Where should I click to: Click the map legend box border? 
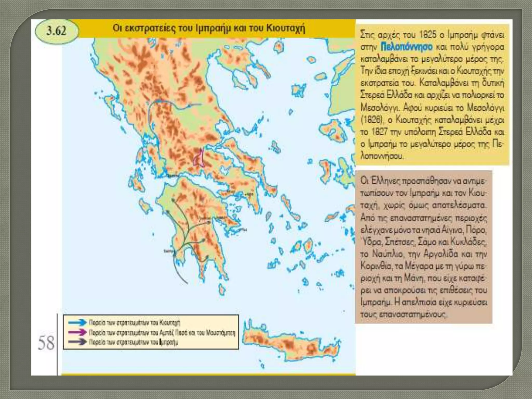(x=151, y=315)
